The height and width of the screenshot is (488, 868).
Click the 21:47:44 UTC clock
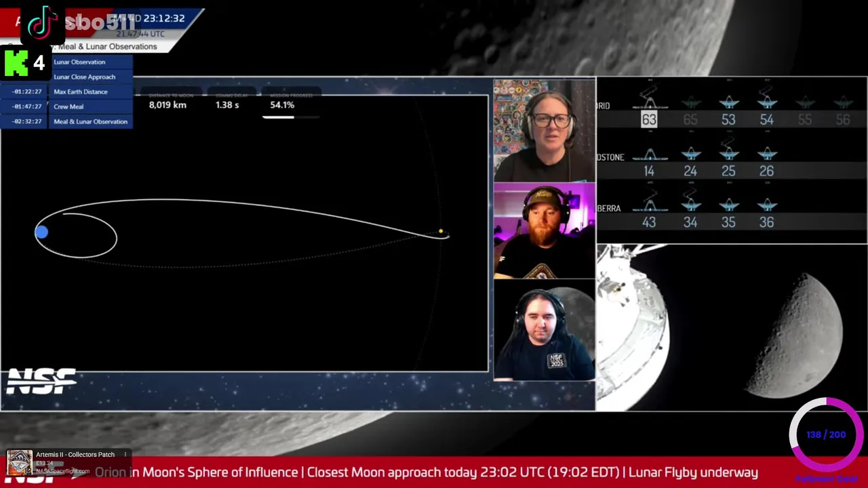(x=140, y=34)
